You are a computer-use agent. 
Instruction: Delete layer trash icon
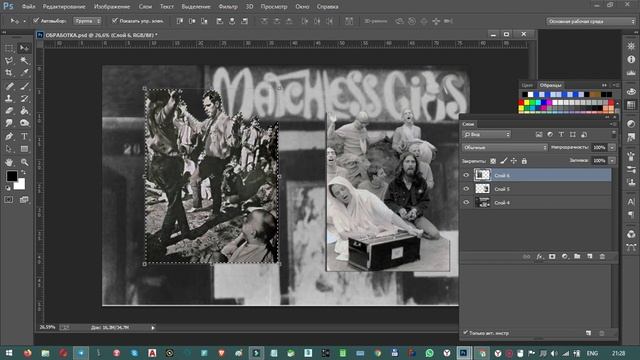[x=602, y=256]
